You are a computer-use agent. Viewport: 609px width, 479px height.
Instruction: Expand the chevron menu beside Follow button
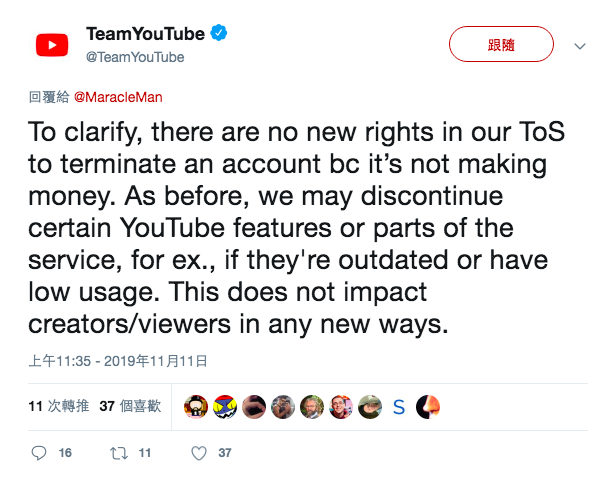pyautogui.click(x=580, y=46)
